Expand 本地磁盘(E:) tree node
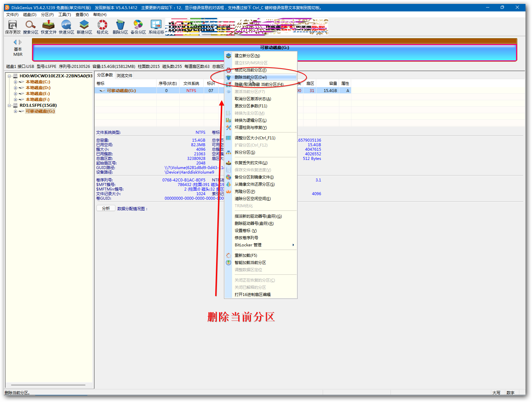This screenshot has height=402, width=532. [x=15, y=94]
